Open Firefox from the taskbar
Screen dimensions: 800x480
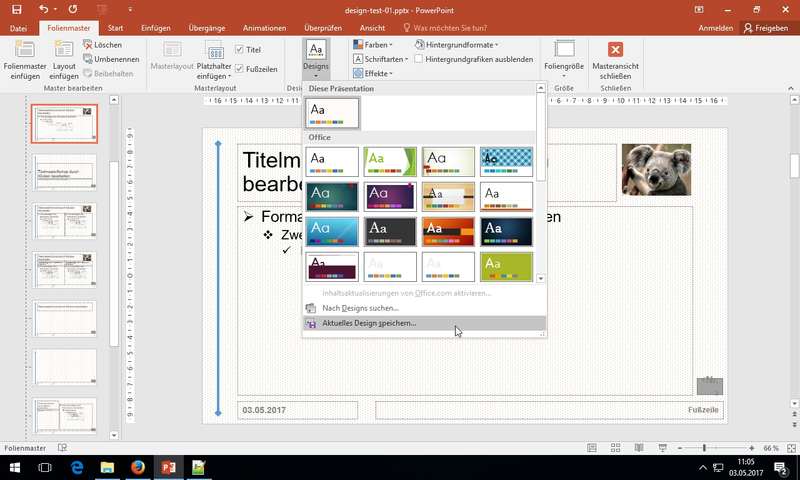137,467
